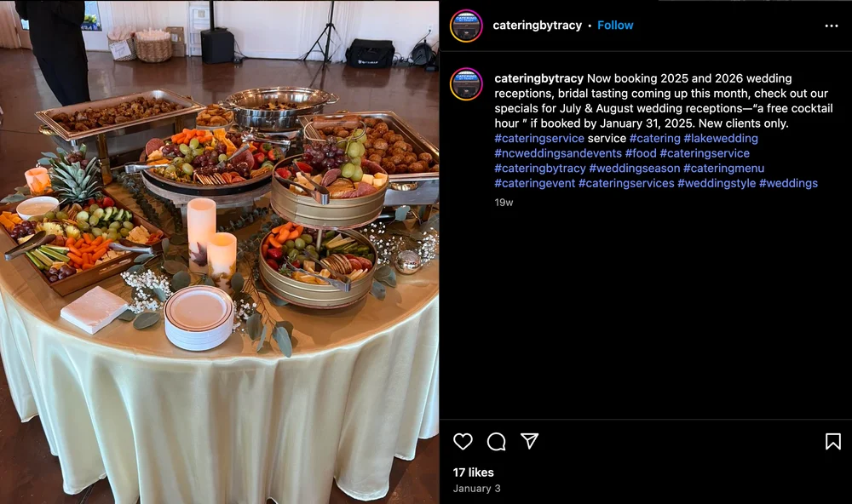
Task: Open the #ncweddingsandevents hashtag
Action: tap(558, 153)
